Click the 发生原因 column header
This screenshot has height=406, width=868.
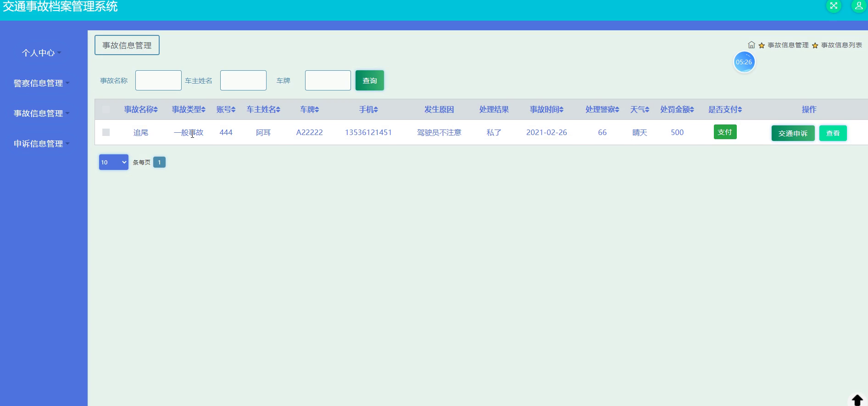point(439,109)
